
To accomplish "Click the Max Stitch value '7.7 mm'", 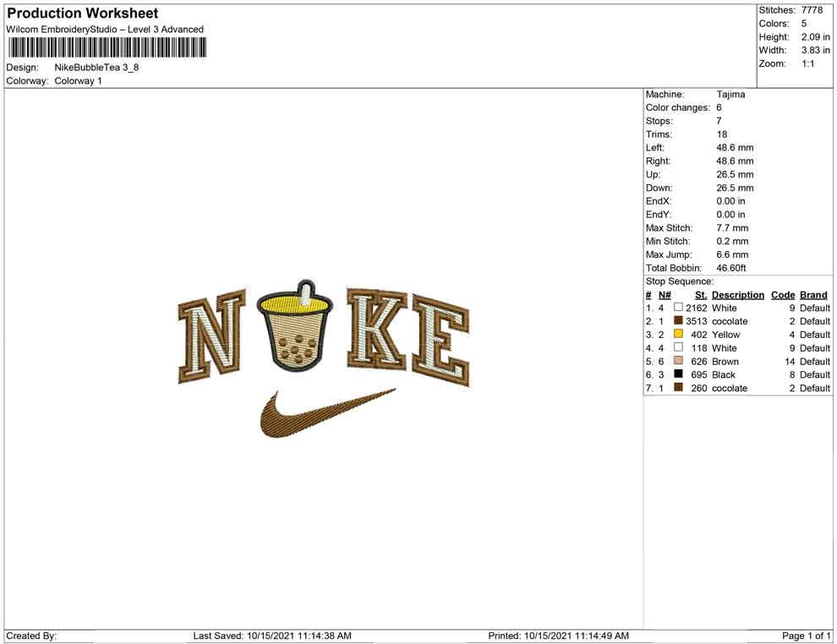I will [x=732, y=227].
